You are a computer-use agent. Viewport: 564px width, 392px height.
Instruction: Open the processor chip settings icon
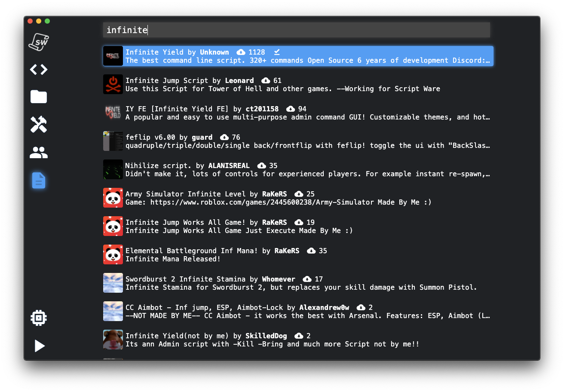[x=39, y=318]
